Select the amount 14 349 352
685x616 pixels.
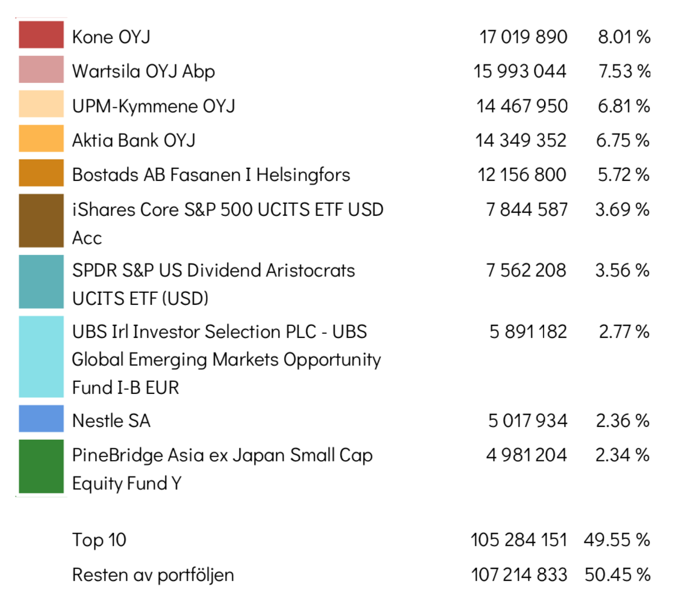point(521,141)
